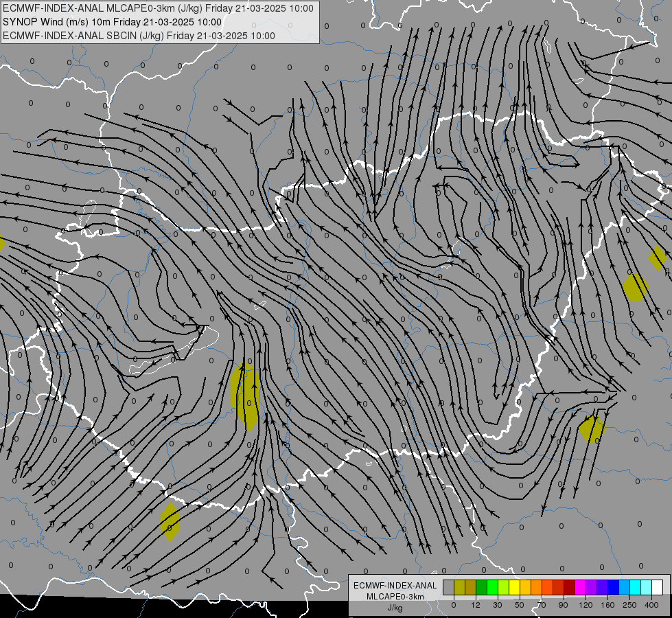Click the legend tick value '12'
The width and height of the screenshot is (672, 618).
click(476, 605)
